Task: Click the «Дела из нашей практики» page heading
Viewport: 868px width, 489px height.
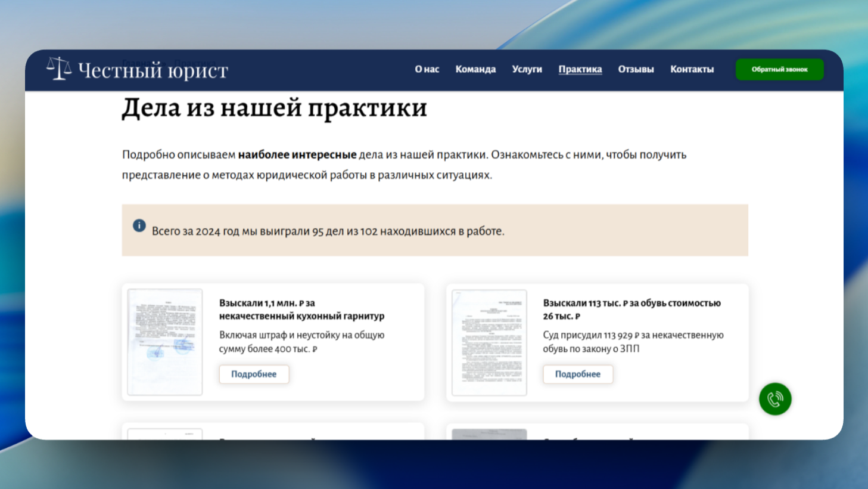Action: pos(275,108)
